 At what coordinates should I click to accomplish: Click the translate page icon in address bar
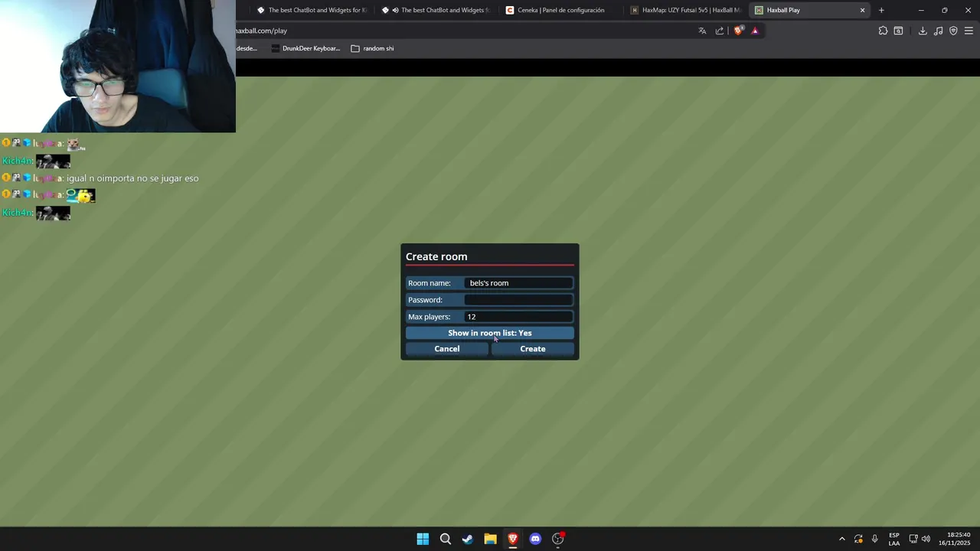click(702, 31)
